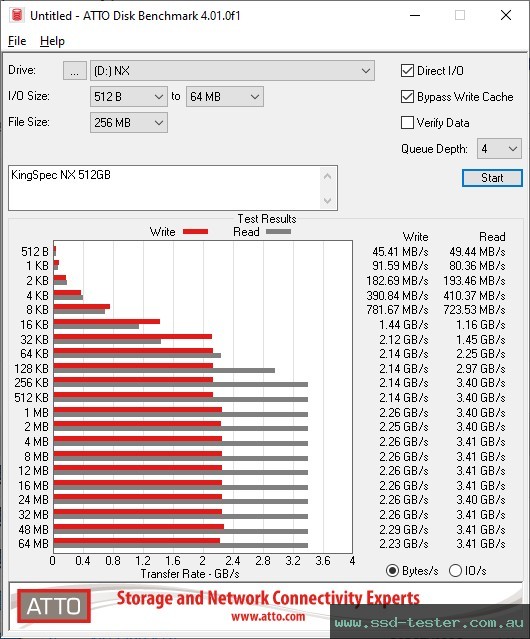
Task: Click the 1 MB chart row label
Action: 36,413
